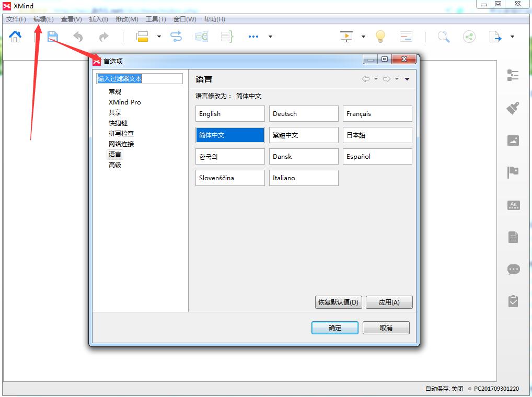
Task: Add a boundary with the boundary icon
Action: [x=202, y=36]
